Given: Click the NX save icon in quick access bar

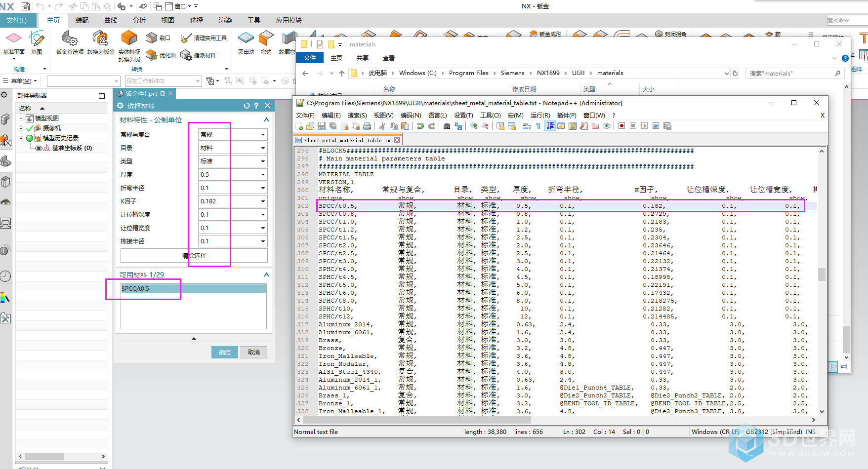Looking at the screenshot, I should (x=26, y=6).
